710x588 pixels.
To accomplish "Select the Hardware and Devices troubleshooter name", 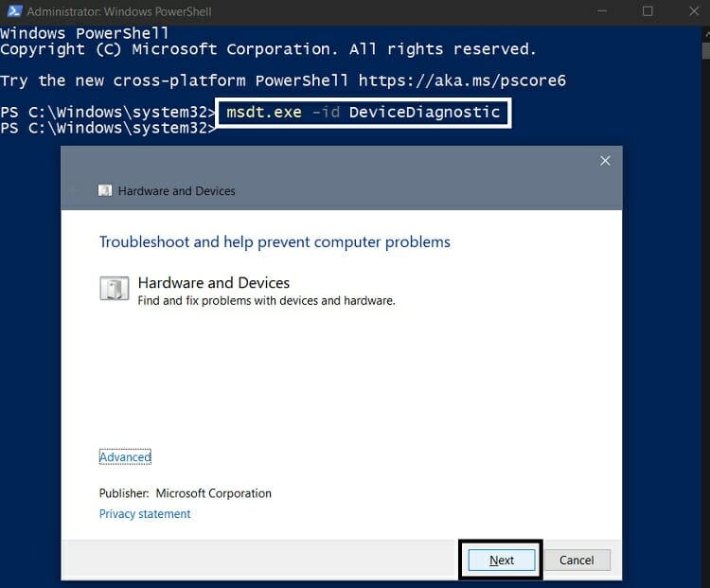I will (x=214, y=283).
